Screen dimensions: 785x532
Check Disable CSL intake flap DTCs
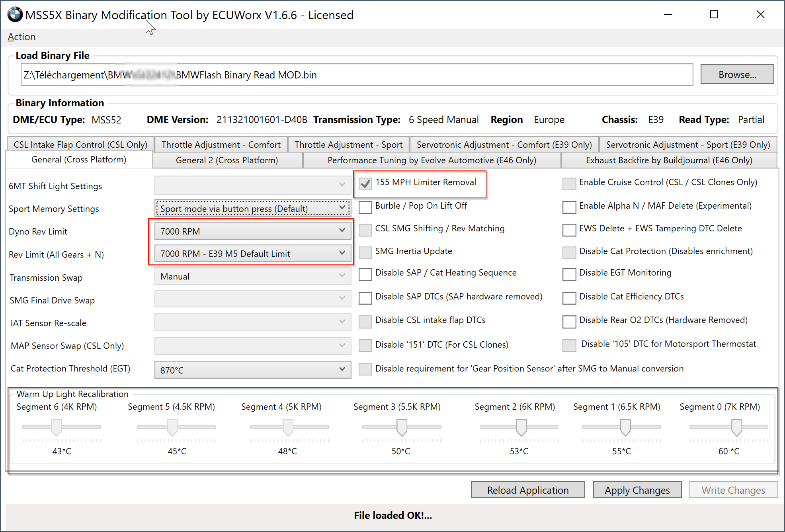[x=365, y=321]
